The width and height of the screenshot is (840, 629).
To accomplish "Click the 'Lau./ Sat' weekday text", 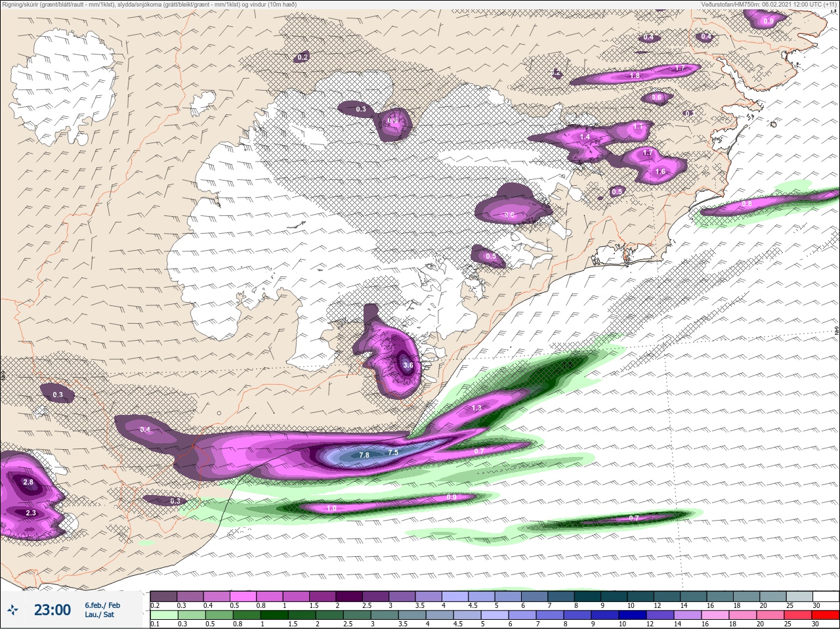I will point(99,615).
